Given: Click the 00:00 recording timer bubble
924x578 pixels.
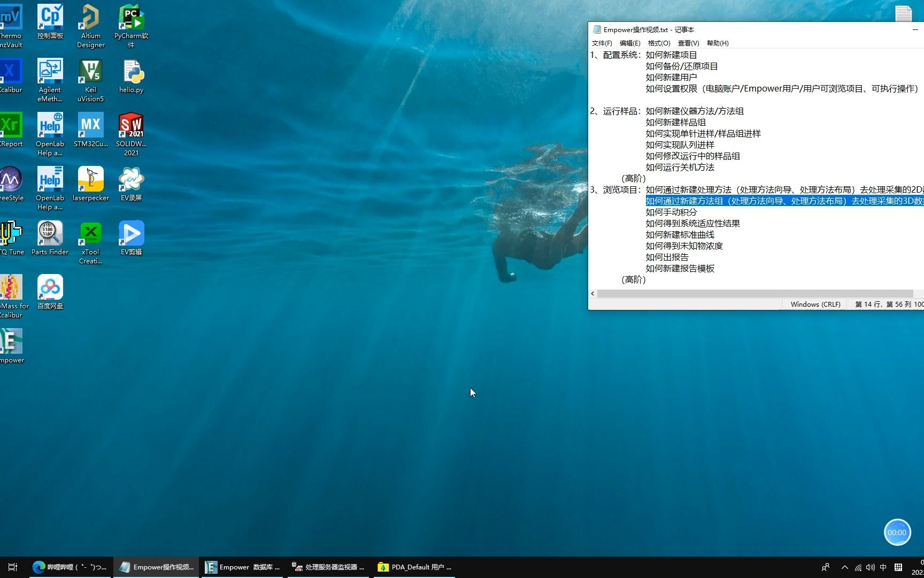Looking at the screenshot, I should coord(897,533).
